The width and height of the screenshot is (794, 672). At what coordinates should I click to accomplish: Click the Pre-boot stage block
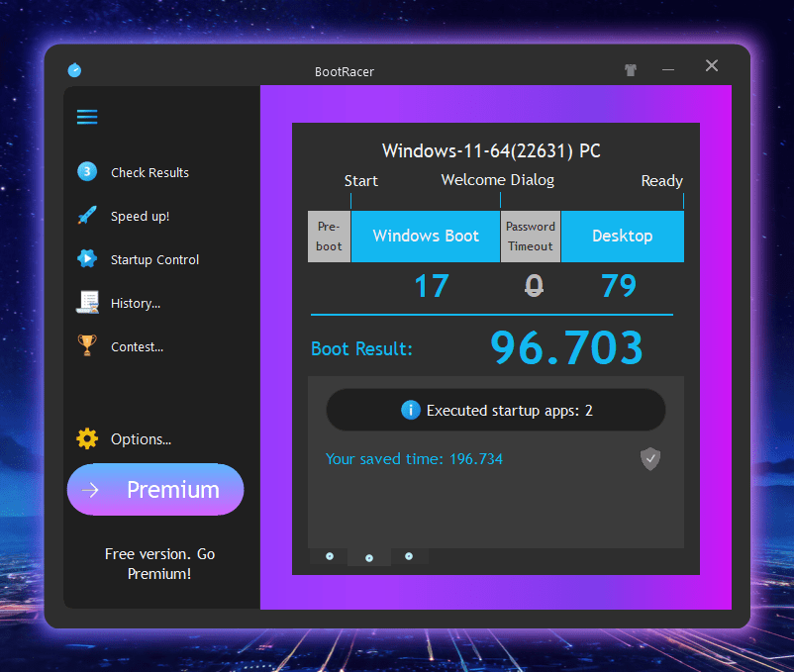click(x=329, y=237)
